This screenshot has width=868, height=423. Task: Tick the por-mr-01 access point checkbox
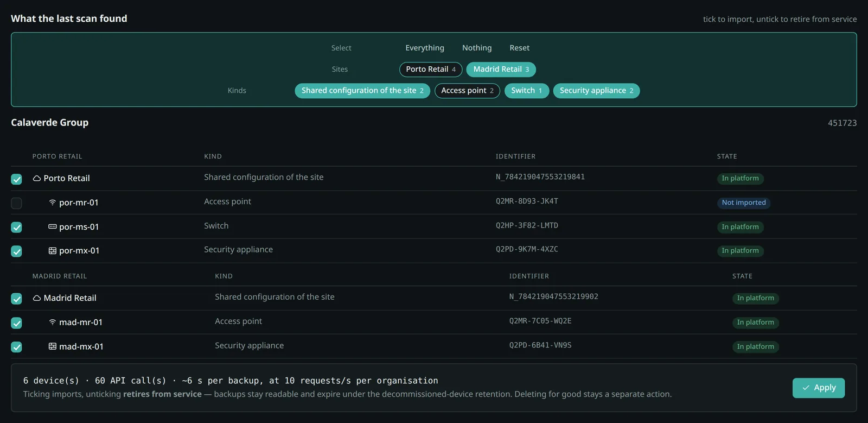click(17, 203)
